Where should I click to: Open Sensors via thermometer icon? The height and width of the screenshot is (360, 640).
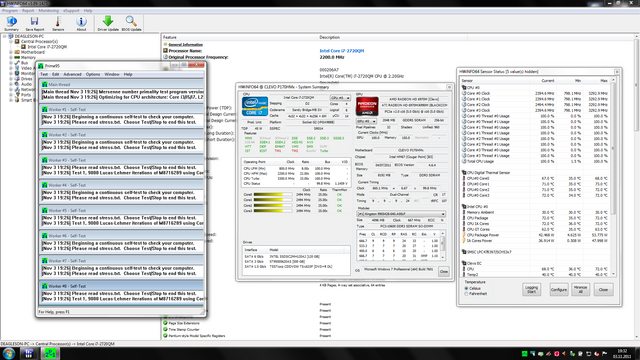[x=58, y=23]
